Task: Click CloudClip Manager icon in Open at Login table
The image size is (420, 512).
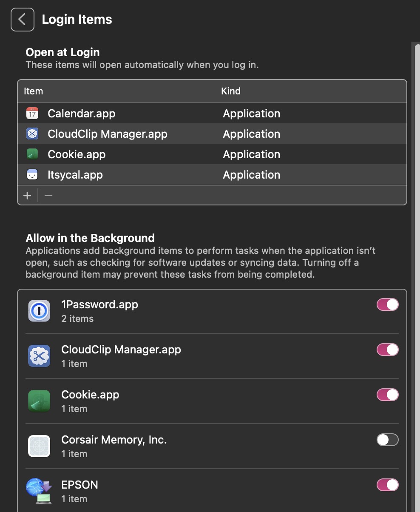Action: pos(32,134)
